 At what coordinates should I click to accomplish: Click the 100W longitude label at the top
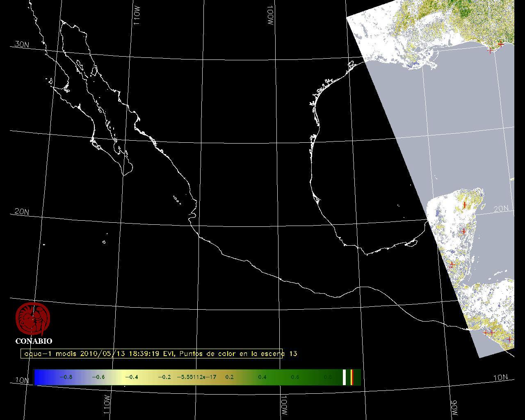(270, 16)
